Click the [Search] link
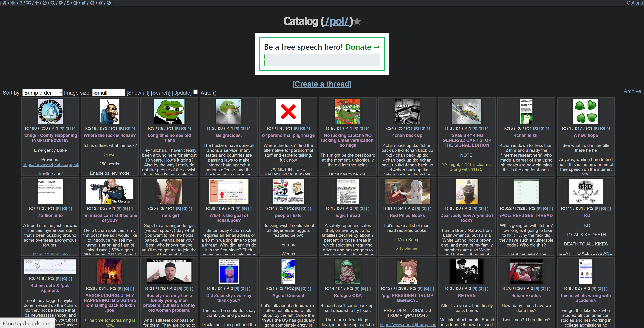 tap(160, 93)
